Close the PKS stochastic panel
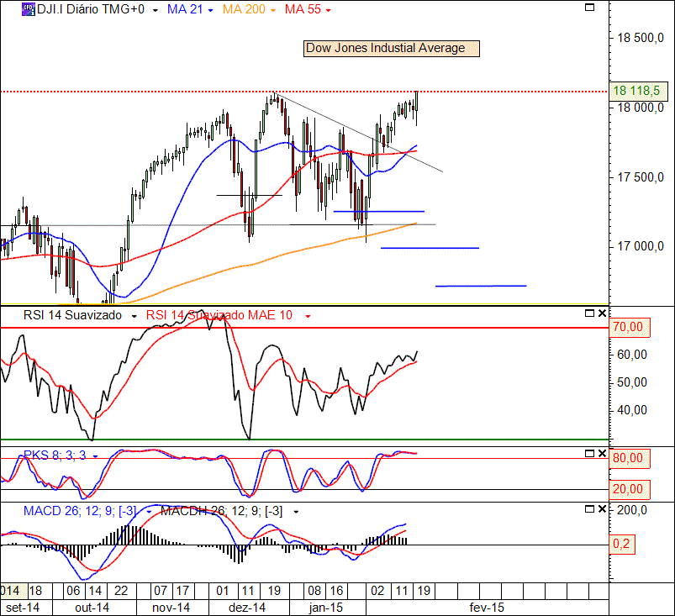 pyautogui.click(x=602, y=453)
